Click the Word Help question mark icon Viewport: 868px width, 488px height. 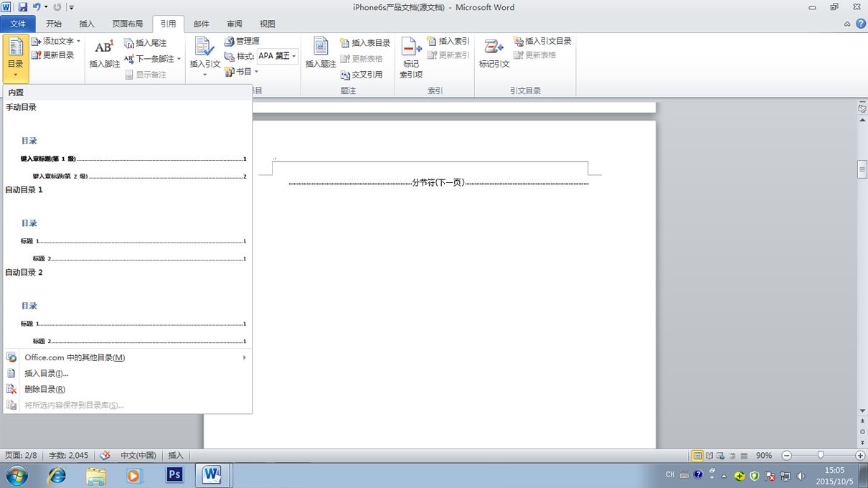coord(860,24)
